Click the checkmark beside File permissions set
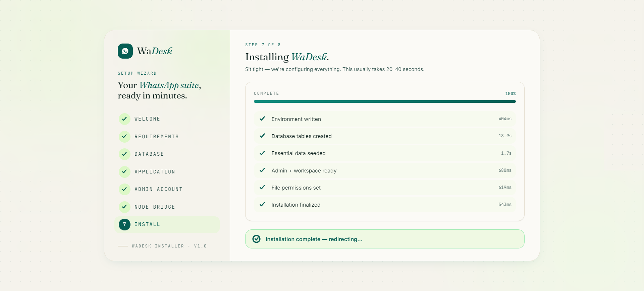 click(x=262, y=187)
